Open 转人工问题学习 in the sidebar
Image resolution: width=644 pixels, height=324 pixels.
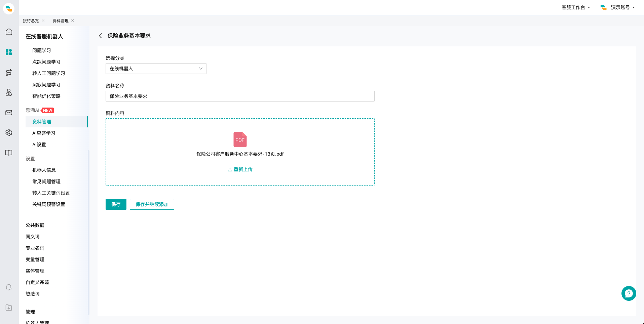click(49, 73)
